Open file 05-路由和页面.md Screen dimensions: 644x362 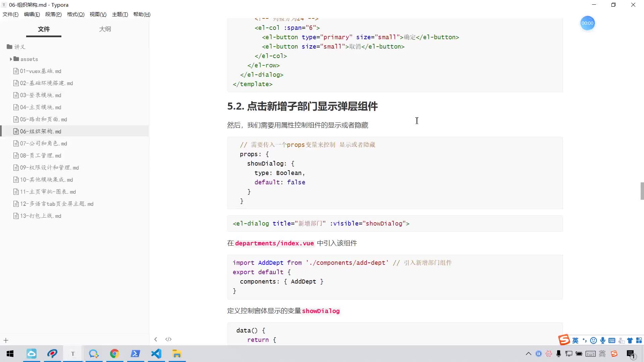click(40, 119)
